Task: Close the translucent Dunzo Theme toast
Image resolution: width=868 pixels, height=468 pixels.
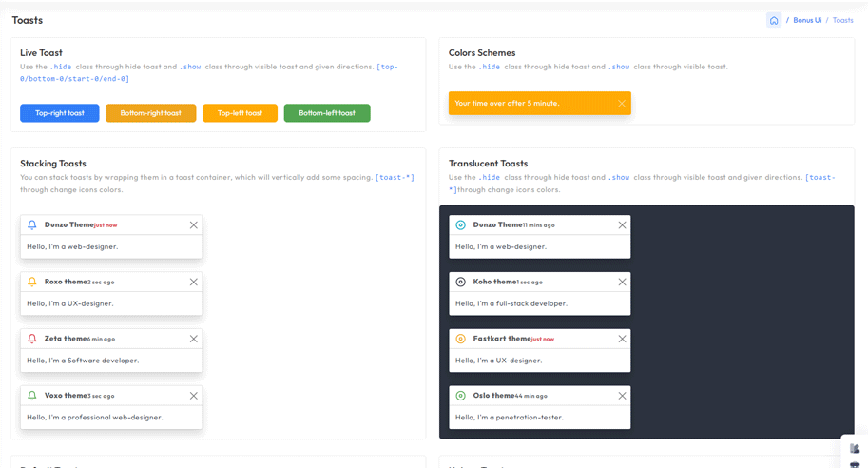Action: [623, 225]
